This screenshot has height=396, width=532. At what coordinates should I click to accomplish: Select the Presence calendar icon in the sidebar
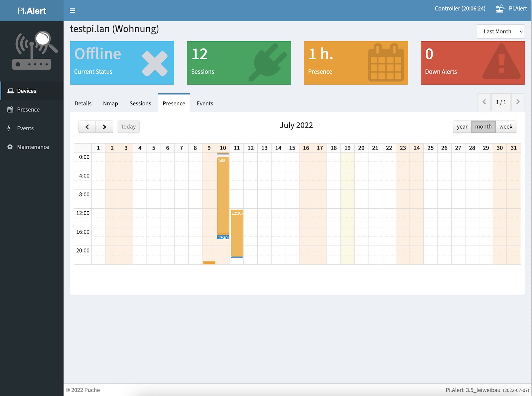pos(10,110)
